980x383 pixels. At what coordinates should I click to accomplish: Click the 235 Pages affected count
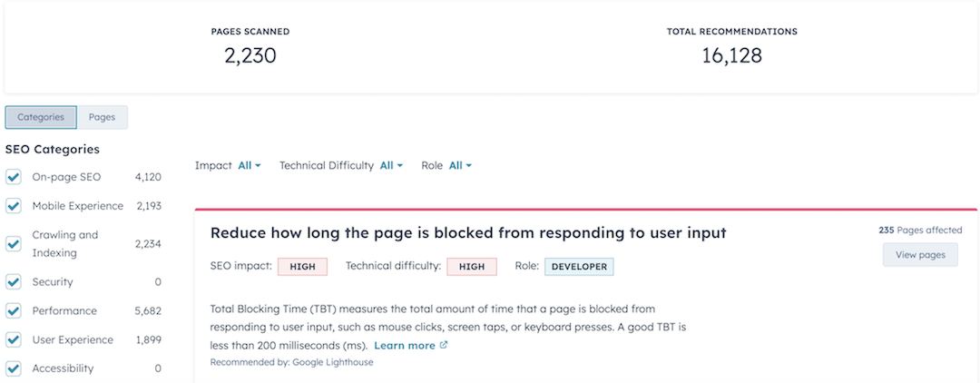pos(920,231)
